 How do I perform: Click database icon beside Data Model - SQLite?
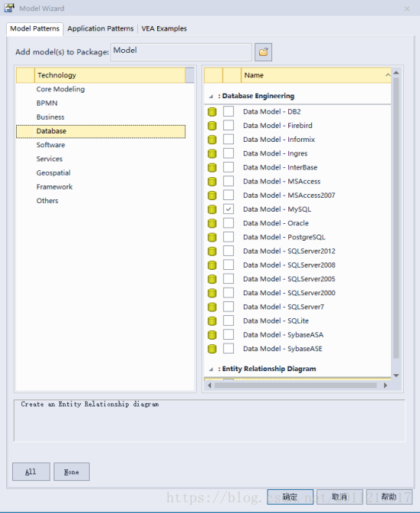pyautogui.click(x=212, y=321)
